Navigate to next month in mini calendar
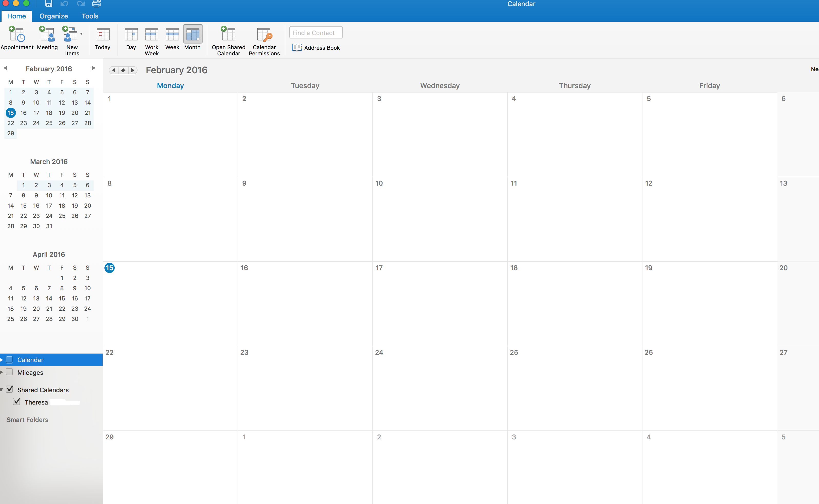Viewport: 819px width, 504px height. click(x=93, y=68)
